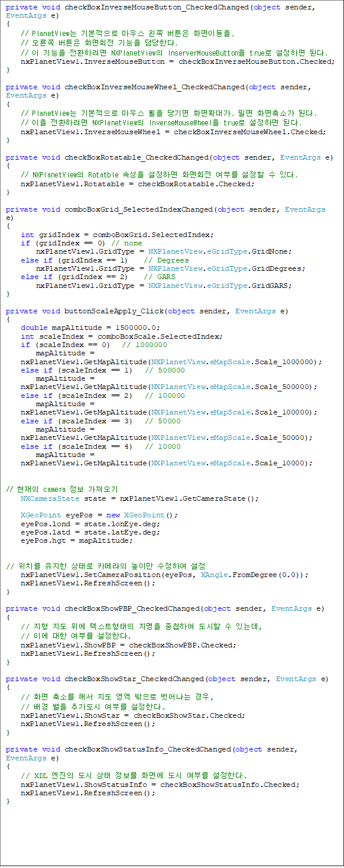Click the 'XGeoPoint eyePos = new XGeoPoint();' line
Screen dimensions: 344x868
point(99,515)
